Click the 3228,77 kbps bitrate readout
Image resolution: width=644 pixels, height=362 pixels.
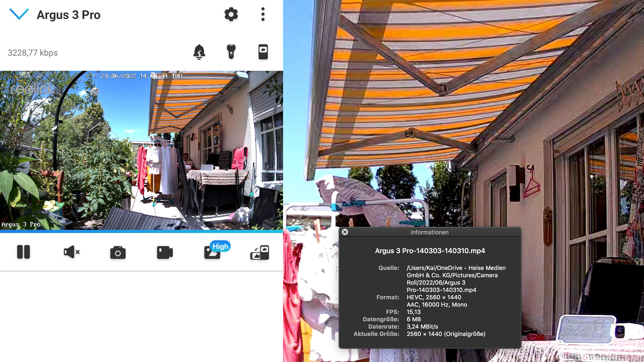[33, 53]
